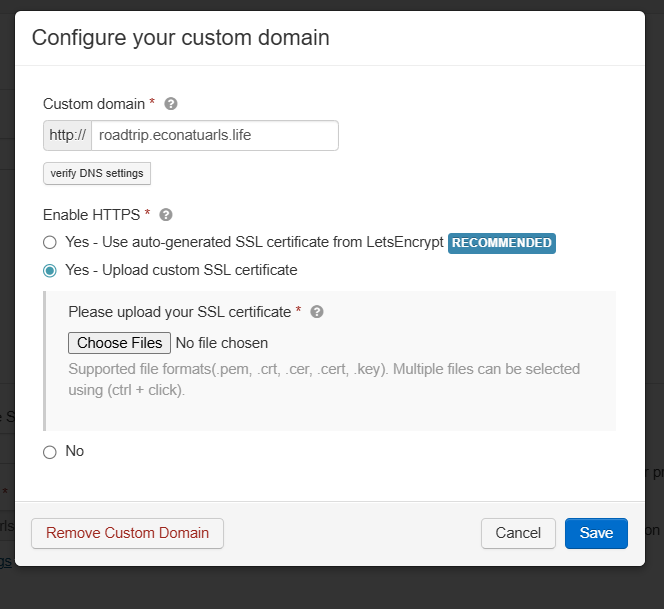This screenshot has width=664, height=609.
Task: Click help icon beside Custom domain label
Action: coord(171,104)
